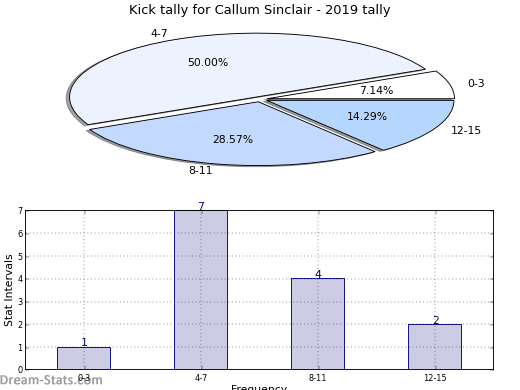The image size is (520, 390).
Task: Click the 50.00% pie slice
Action: [x=233, y=72]
